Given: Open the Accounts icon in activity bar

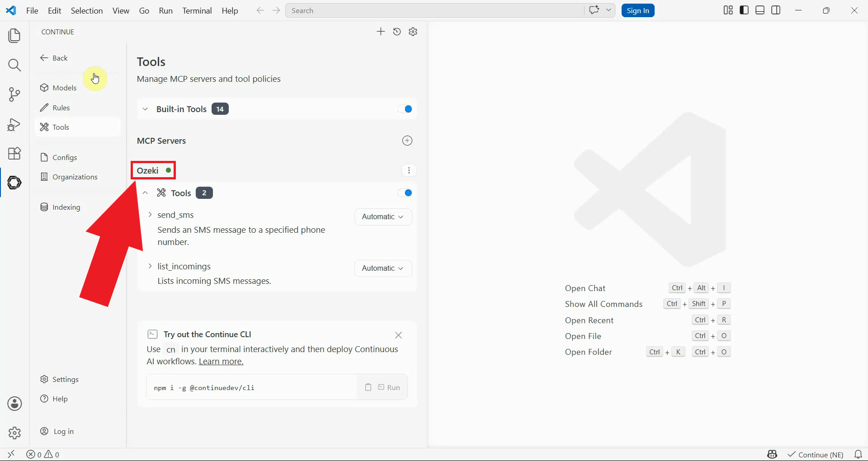Looking at the screenshot, I should point(14,404).
